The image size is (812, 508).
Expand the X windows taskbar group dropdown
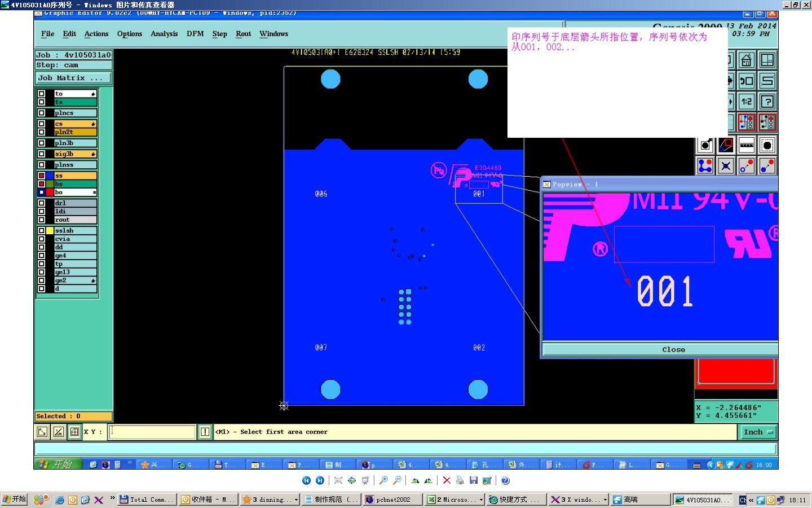pos(605,500)
